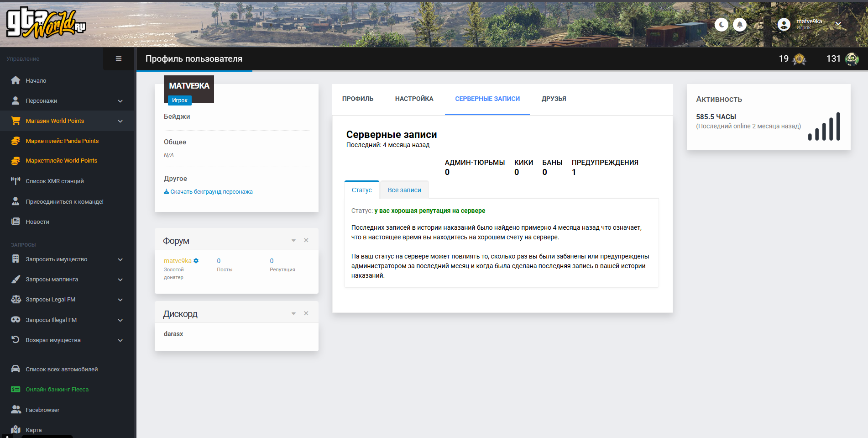This screenshot has height=438, width=868.
Task: Go to Начало home icon
Action: coord(16,80)
